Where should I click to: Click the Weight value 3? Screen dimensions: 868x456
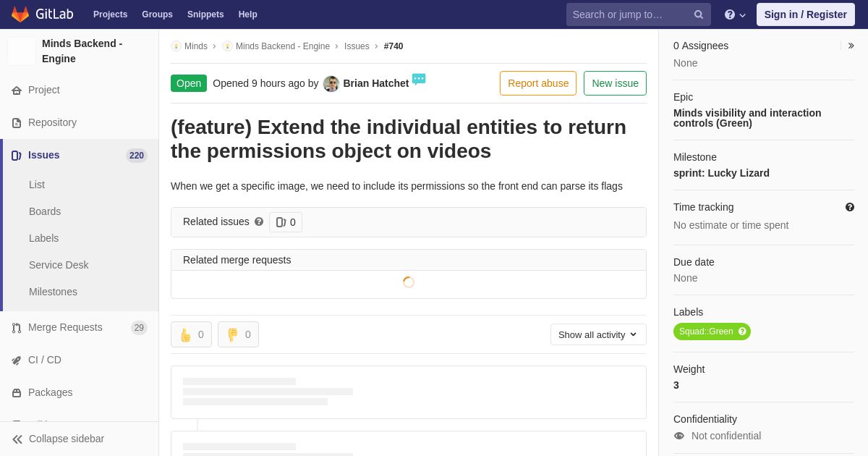click(x=676, y=385)
